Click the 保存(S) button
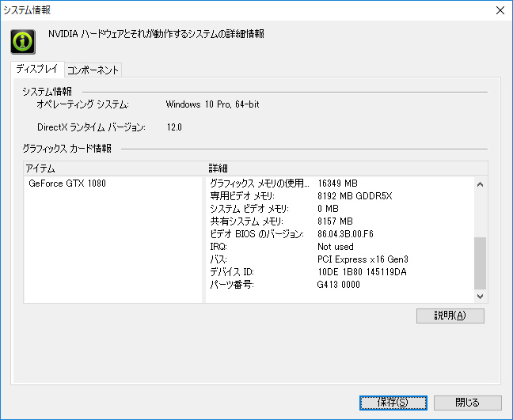The height and width of the screenshot is (420, 513). 393,403
